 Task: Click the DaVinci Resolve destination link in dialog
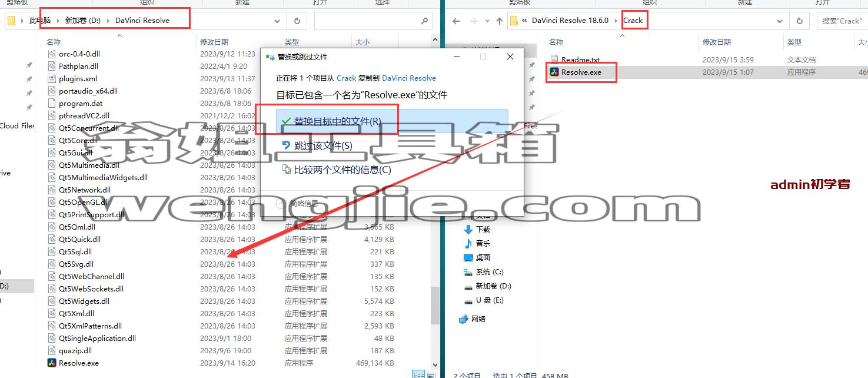pos(409,78)
